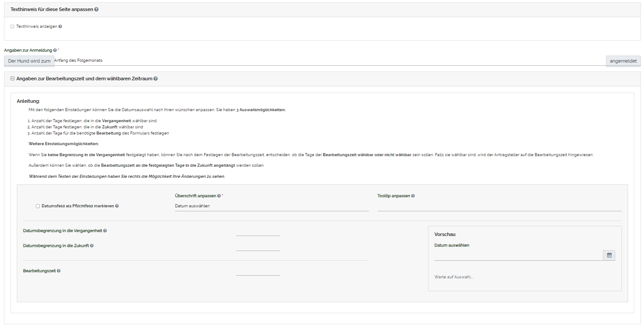This screenshot has width=644, height=326.
Task: Click the 'Texthinweis für diese Seite anpassen' header
Action: pos(52,10)
